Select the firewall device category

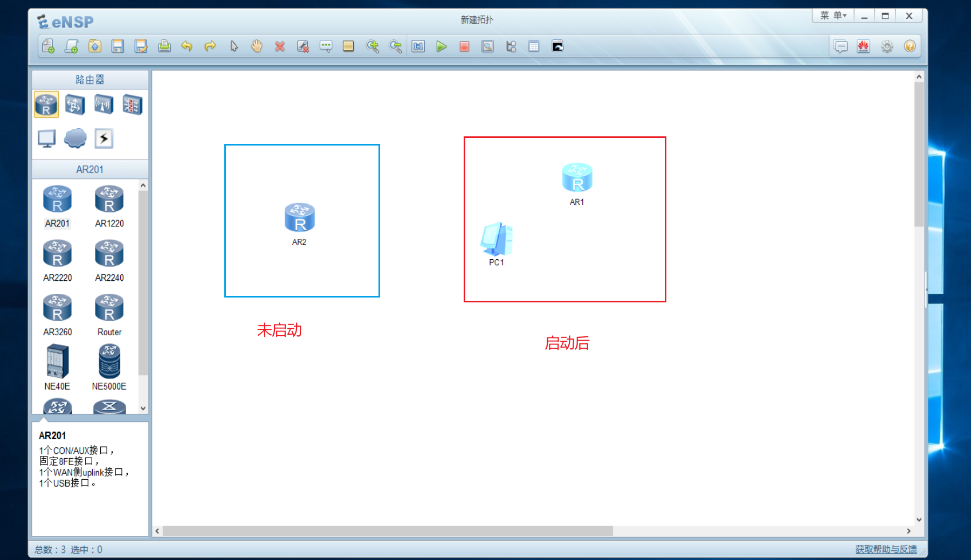pyautogui.click(x=132, y=105)
